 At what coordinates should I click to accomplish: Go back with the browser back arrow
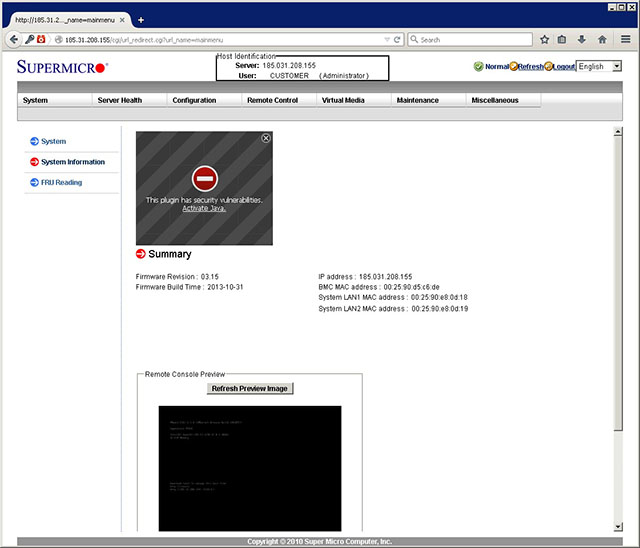(13, 40)
